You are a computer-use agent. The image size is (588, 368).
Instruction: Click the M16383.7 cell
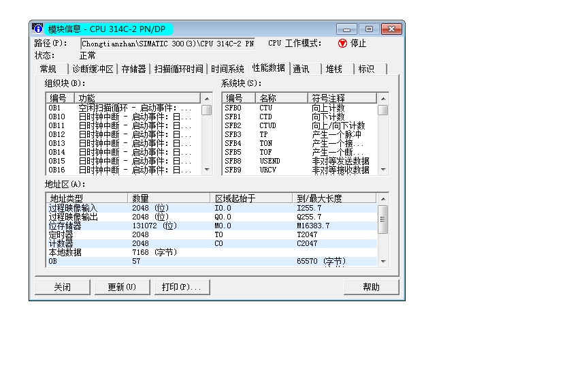coord(313,226)
